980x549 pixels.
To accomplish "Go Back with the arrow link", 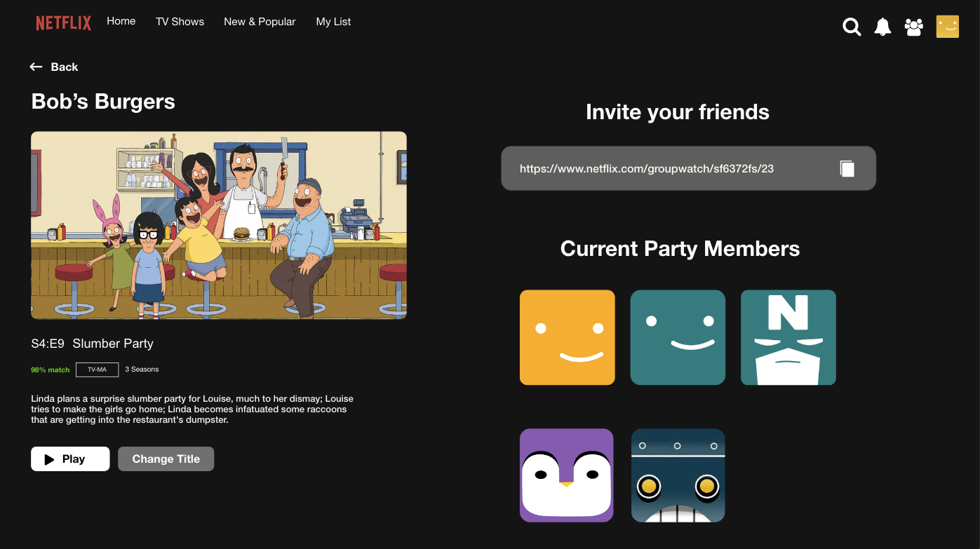I will click(x=54, y=67).
